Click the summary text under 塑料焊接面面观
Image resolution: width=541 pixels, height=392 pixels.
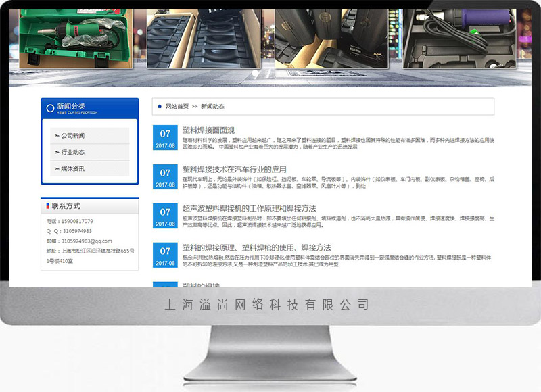tap(339, 143)
